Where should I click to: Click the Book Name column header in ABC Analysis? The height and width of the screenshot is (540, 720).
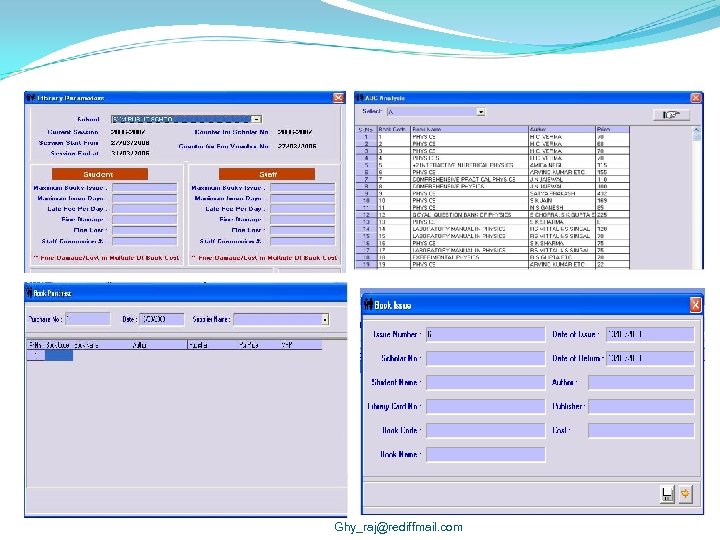(x=469, y=129)
